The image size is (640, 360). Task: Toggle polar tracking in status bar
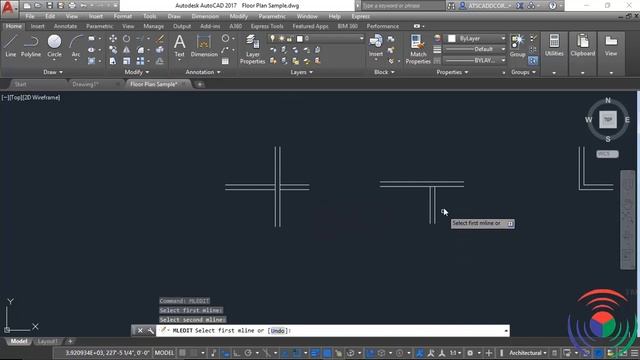pyautogui.click(x=248, y=353)
